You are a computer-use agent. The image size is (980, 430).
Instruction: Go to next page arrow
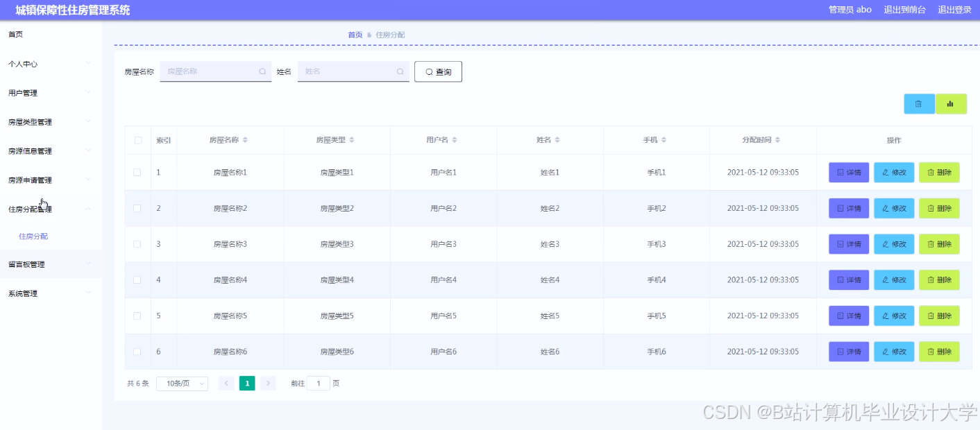point(268,384)
